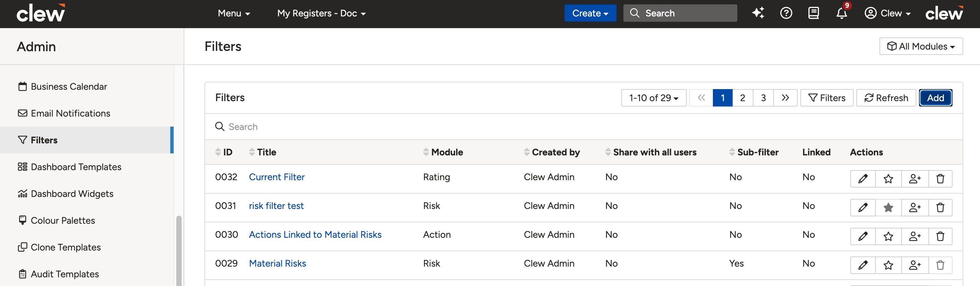Jump to the next pages arrow
This screenshot has height=286, width=980.
785,98
